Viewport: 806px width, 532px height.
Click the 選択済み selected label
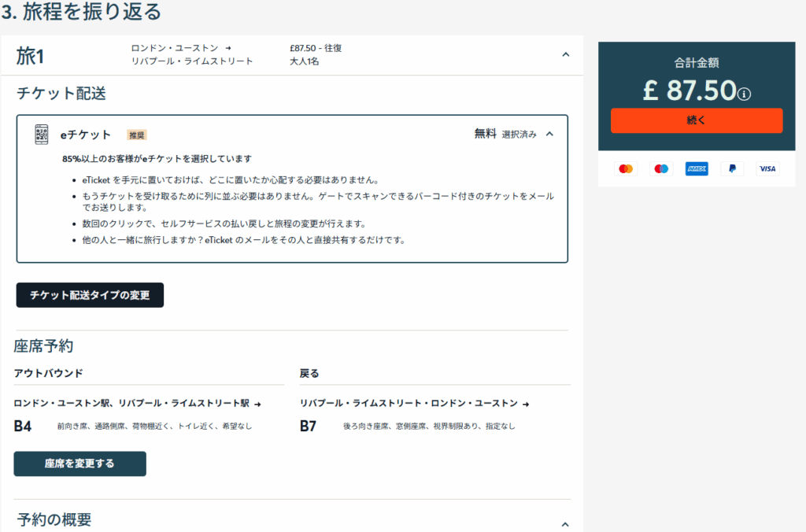tap(519, 135)
